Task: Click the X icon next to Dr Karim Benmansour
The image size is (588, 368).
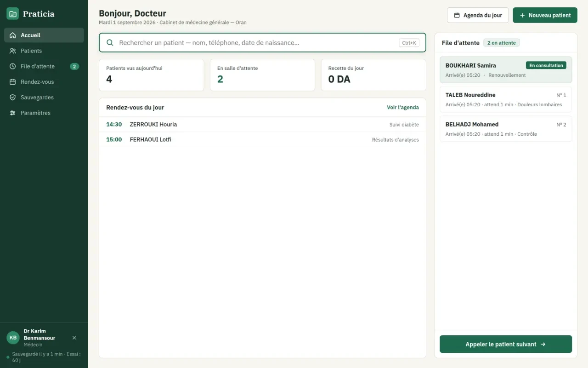Action: (74, 338)
